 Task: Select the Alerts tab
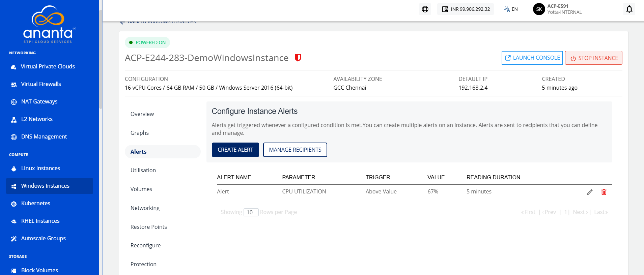pos(163,152)
